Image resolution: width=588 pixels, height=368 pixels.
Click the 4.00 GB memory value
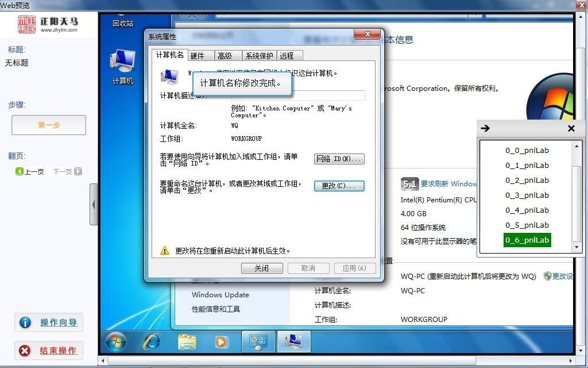coord(413,214)
